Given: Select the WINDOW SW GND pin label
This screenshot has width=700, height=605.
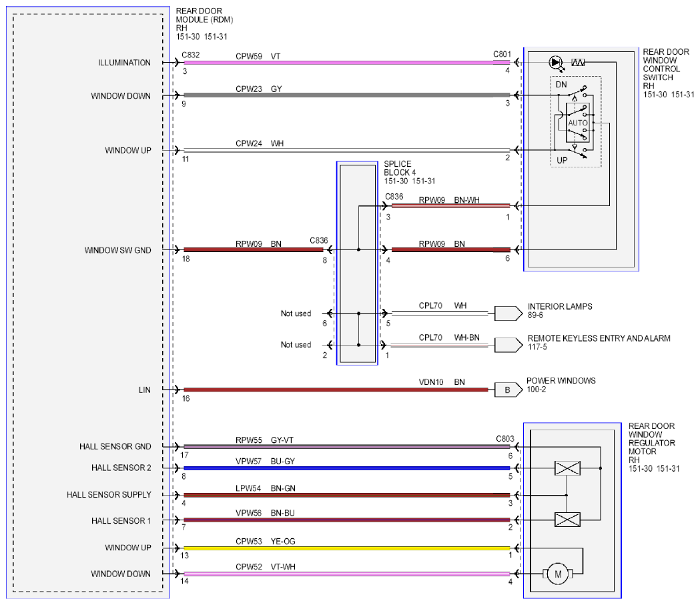Looking at the screenshot, I should click(x=118, y=250).
